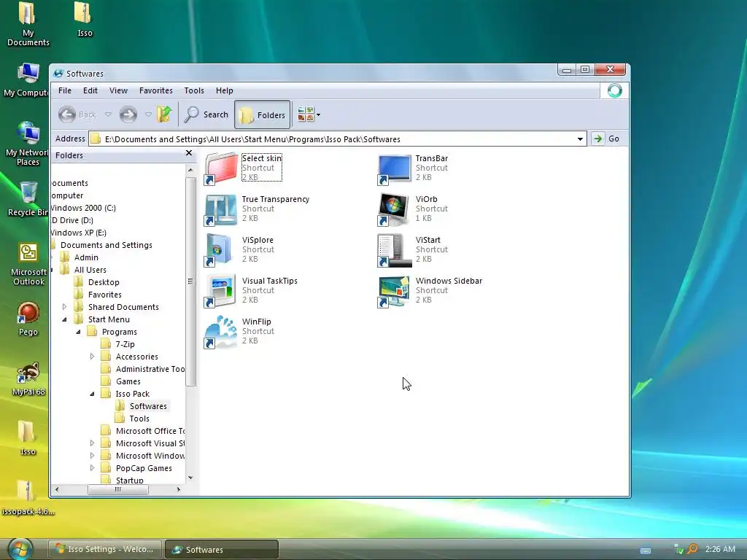This screenshot has height=560, width=747.
Task: Select the Visual TaskTips shortcut
Action: click(252, 290)
